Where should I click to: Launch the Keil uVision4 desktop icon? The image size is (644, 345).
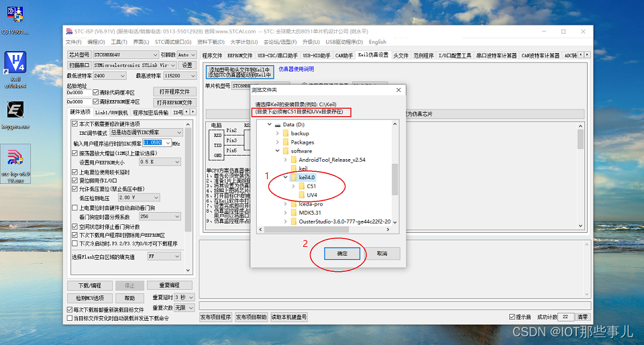click(15, 62)
